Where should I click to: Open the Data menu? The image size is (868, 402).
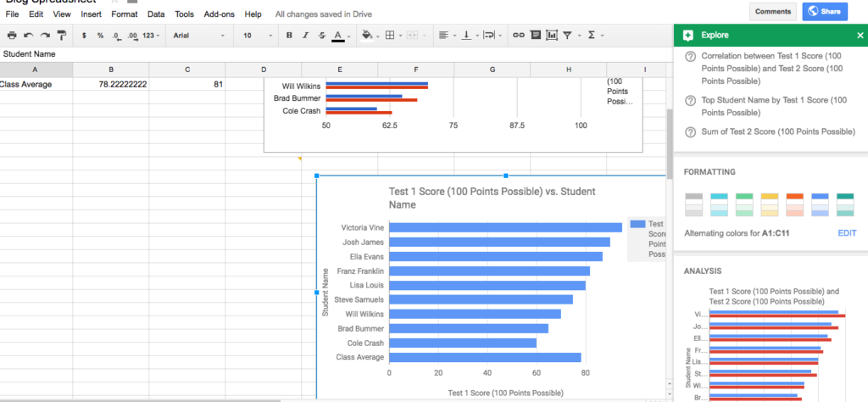click(x=156, y=14)
